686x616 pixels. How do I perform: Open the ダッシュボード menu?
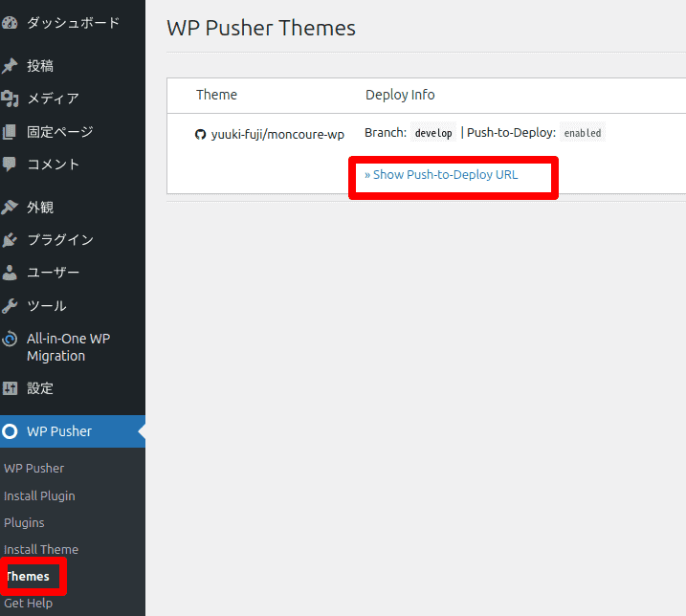[73, 23]
